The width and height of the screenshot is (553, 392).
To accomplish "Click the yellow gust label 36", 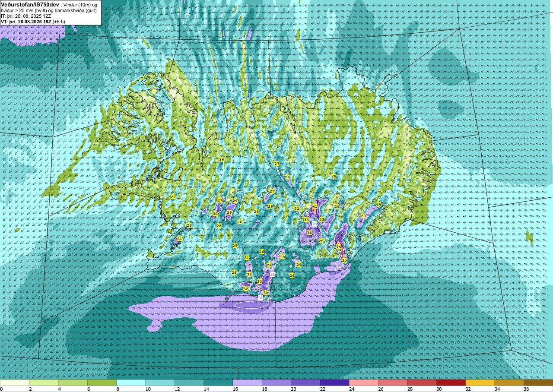I will (x=306, y=220).
